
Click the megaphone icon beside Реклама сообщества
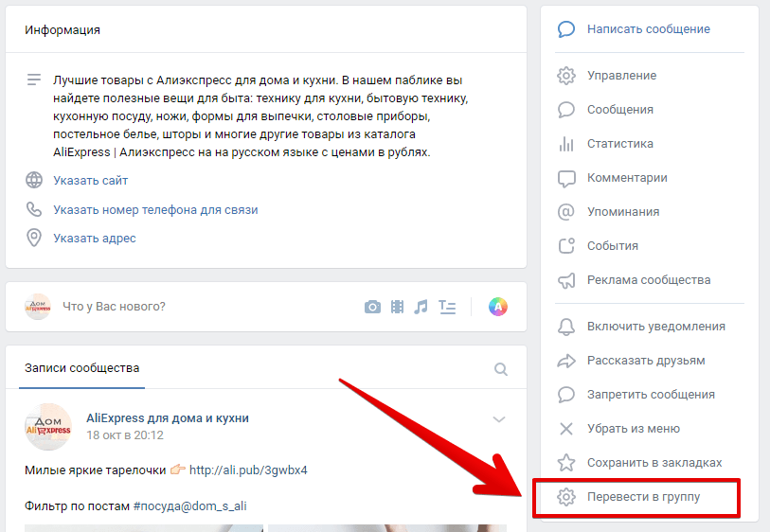click(x=565, y=280)
